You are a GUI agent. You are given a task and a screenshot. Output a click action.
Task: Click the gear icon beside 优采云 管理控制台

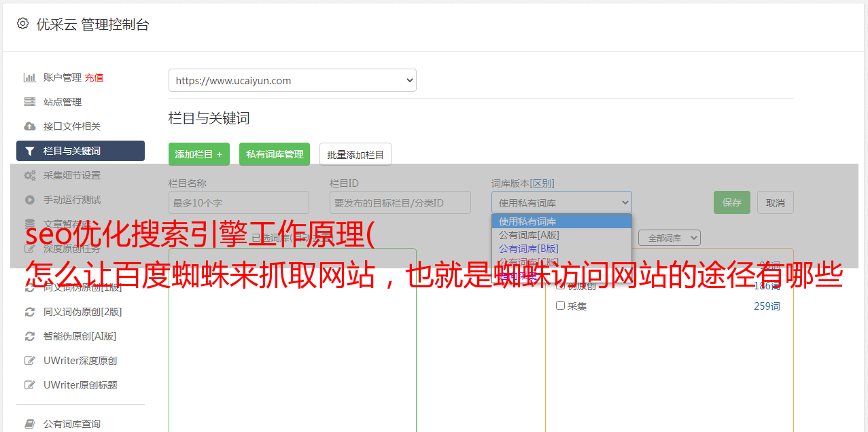click(22, 24)
